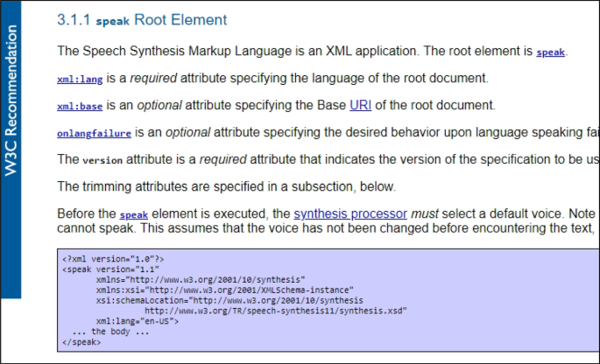Open the xml:lang attribute link
This screenshot has width=600, height=364.
coord(79,80)
